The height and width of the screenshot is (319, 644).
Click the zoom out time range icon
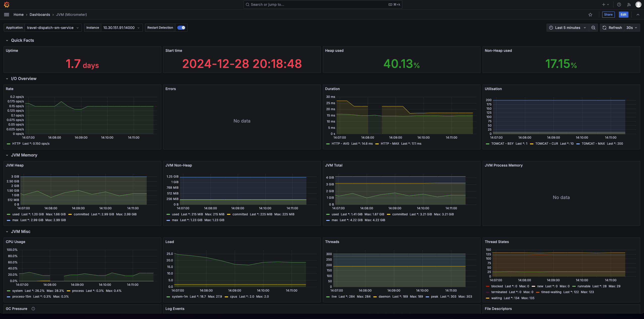593,28
